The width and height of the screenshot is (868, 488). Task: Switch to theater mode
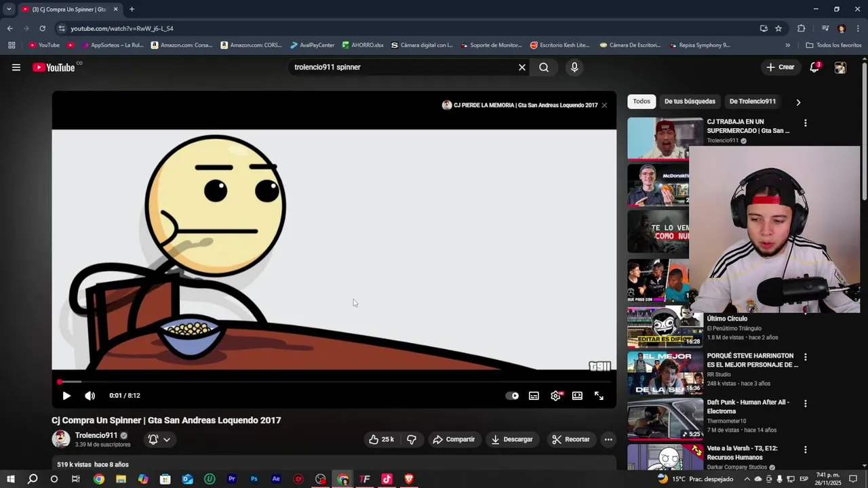point(577,396)
